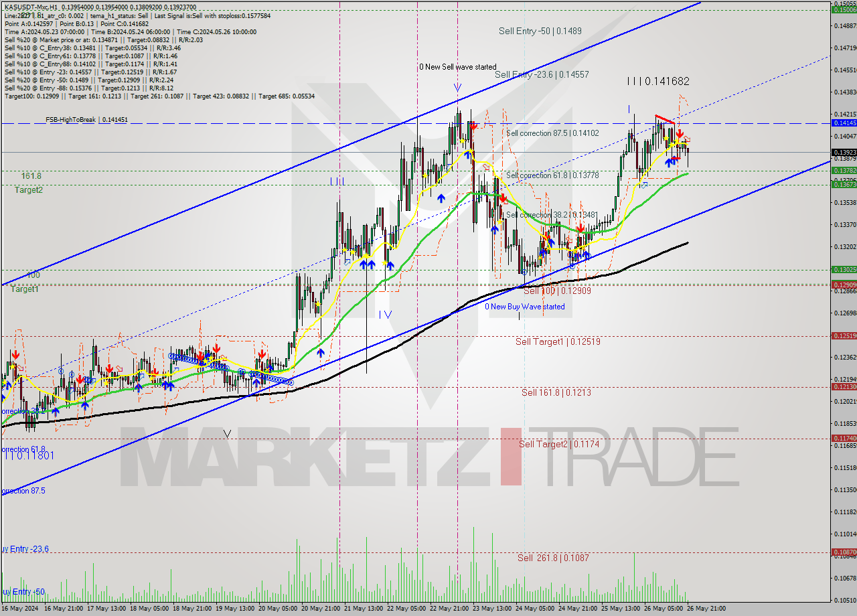
Task: Select the 'FSB-HighToBreak | 0.141451' line label
Action: (x=86, y=120)
